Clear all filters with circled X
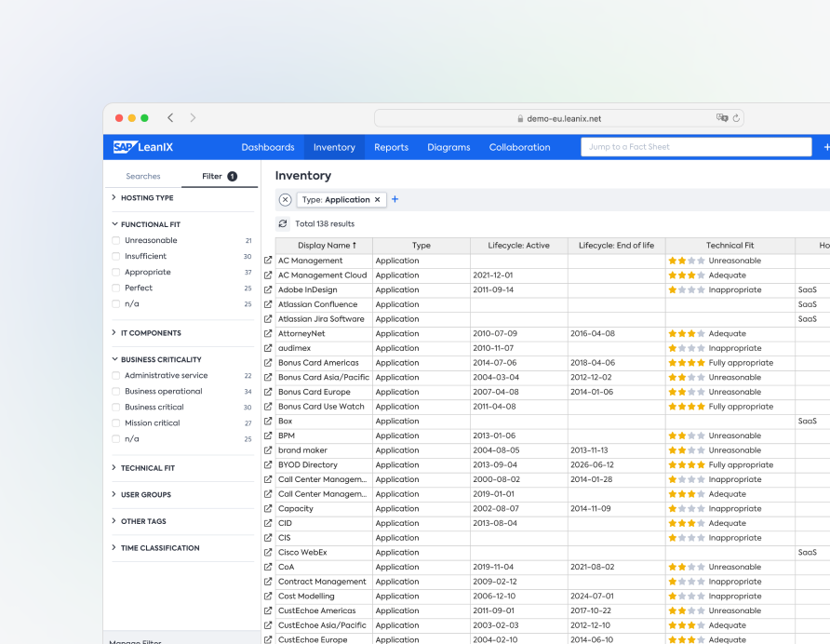Viewport: 830px width, 644px height. pyautogui.click(x=286, y=200)
